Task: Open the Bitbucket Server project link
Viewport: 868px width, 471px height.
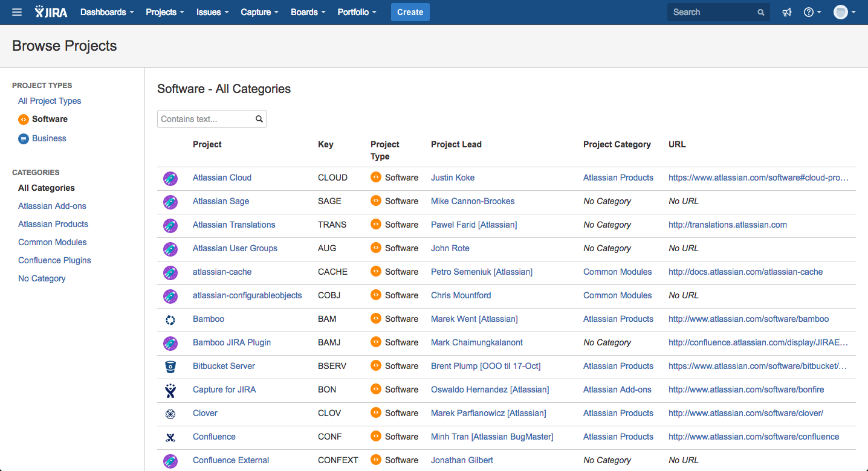Action: pos(224,366)
